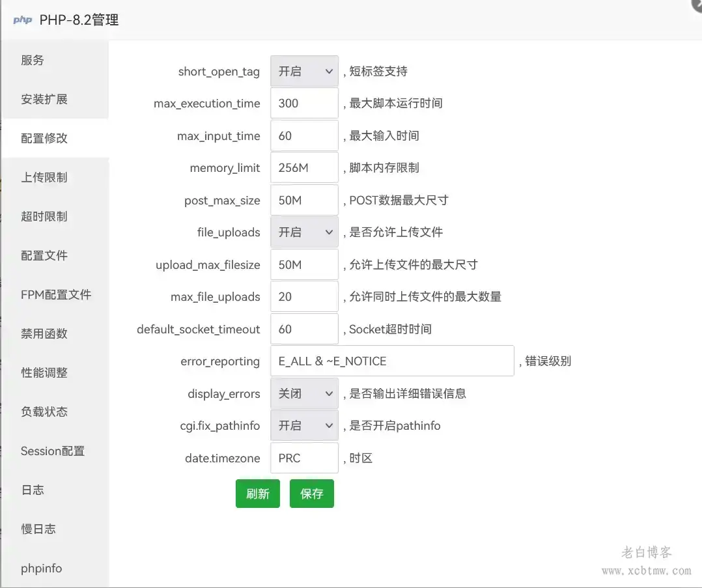This screenshot has width=702, height=588.
Task: Click the PHP logo icon
Action: [22, 19]
